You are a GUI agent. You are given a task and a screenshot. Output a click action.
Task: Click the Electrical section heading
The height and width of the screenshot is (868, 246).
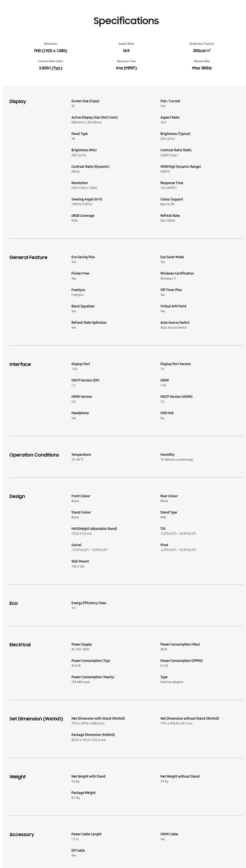point(20,645)
